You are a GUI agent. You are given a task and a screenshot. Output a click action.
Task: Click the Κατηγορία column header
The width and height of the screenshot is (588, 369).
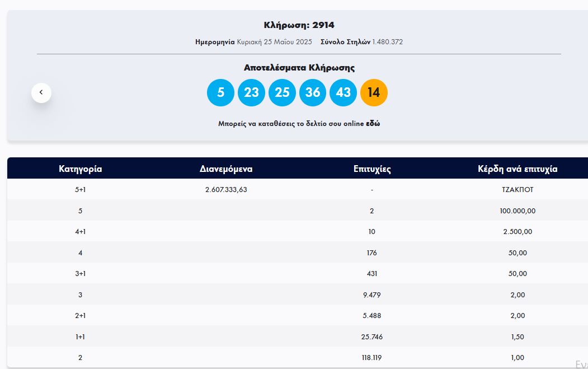[81, 169]
